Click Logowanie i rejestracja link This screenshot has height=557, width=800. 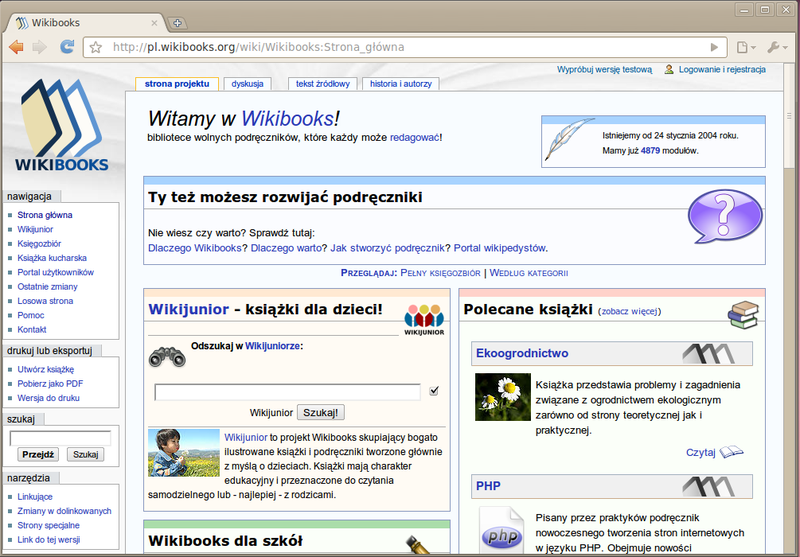(x=722, y=69)
